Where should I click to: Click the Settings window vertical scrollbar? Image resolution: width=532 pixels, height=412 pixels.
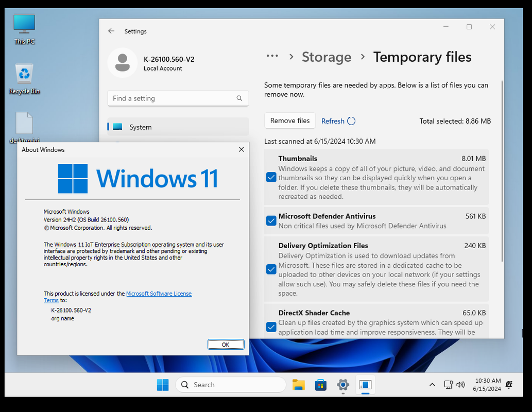point(502,171)
